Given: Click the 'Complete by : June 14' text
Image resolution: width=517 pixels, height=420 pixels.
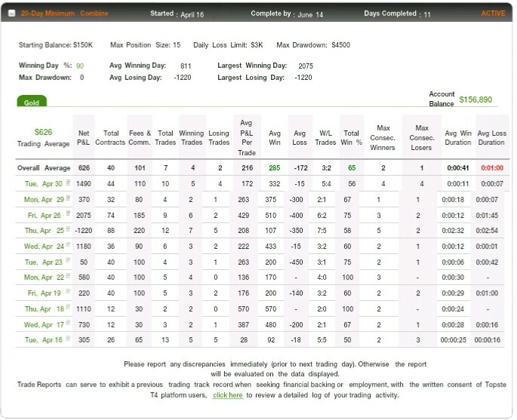Looking at the screenshot, I should [287, 14].
